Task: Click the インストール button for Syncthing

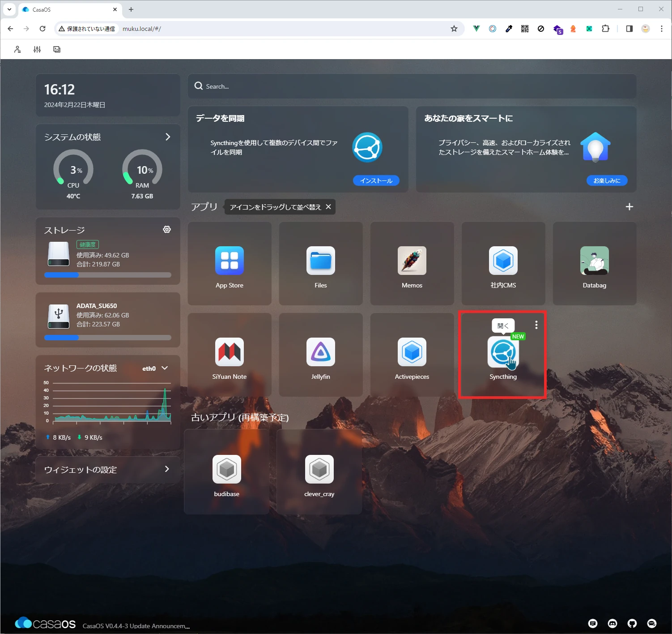Action: pyautogui.click(x=376, y=180)
